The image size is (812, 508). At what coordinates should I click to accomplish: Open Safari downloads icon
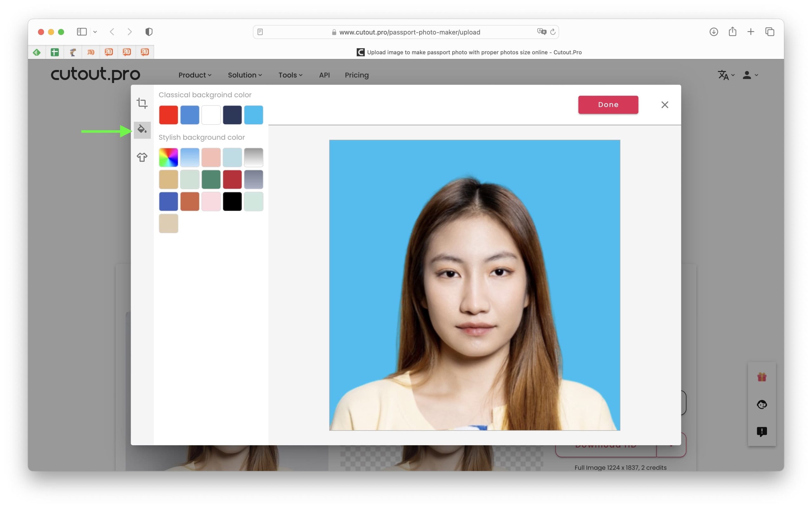[713, 32]
